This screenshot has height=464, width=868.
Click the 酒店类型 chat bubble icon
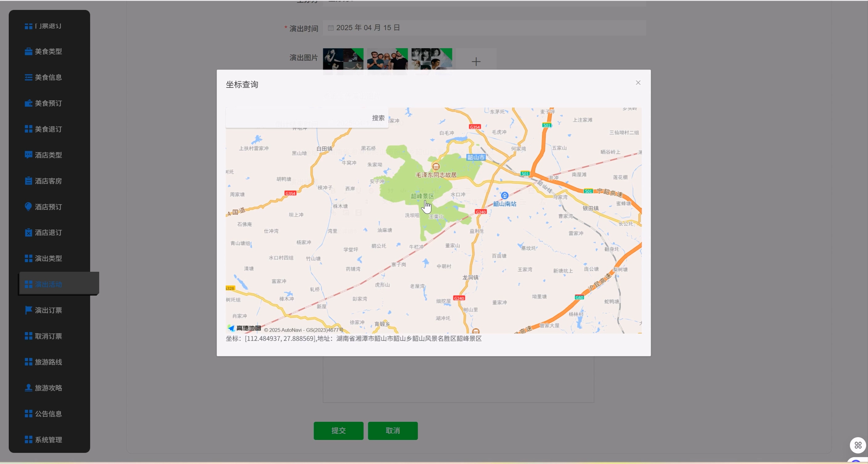pos(28,155)
